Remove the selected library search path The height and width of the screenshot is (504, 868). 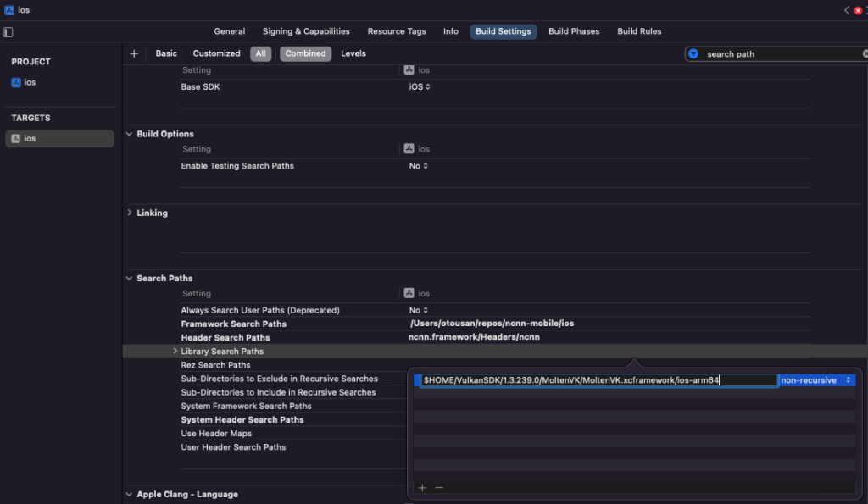tap(439, 487)
